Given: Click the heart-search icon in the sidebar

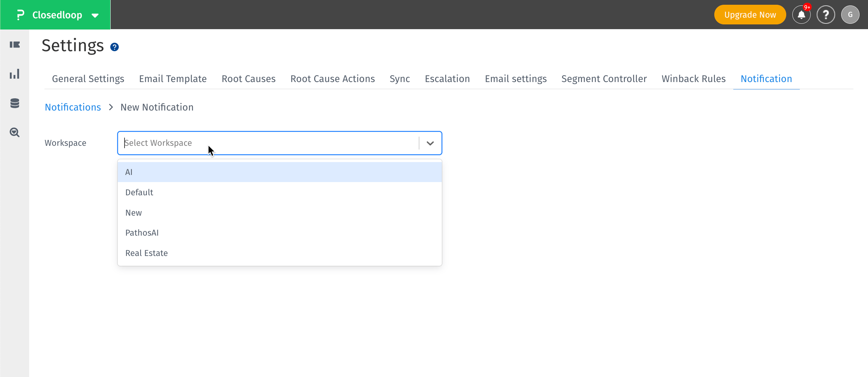Looking at the screenshot, I should 14,133.
